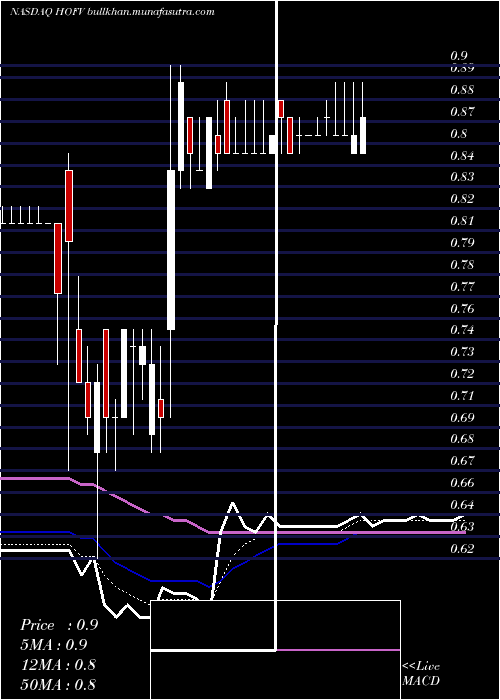500x700 pixels.
Task: Click the 0.71 price axis label
Action: pos(462,396)
